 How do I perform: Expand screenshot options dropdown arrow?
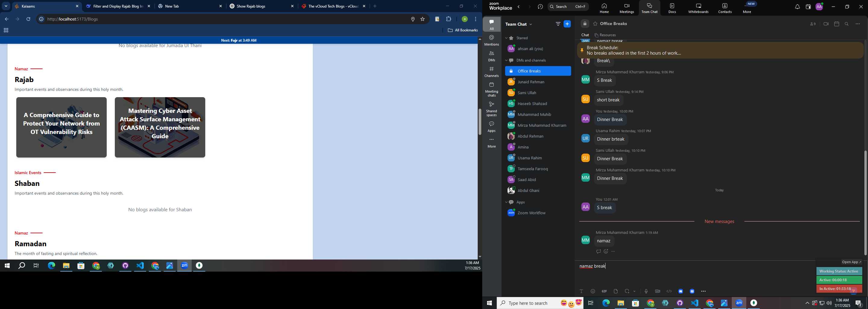(634, 291)
